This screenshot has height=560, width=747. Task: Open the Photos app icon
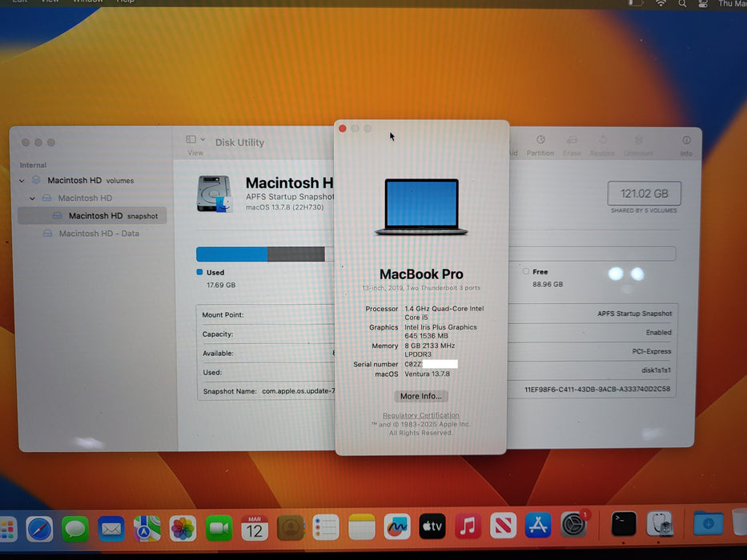(183, 529)
